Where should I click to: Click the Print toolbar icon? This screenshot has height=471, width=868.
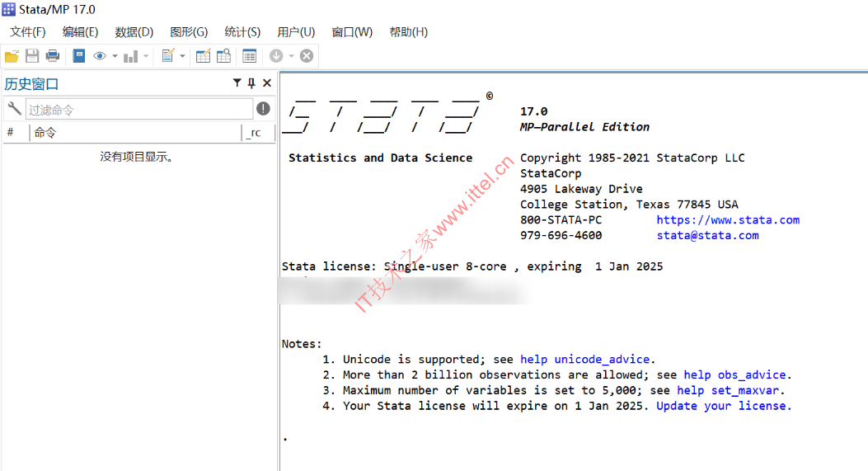click(x=53, y=56)
